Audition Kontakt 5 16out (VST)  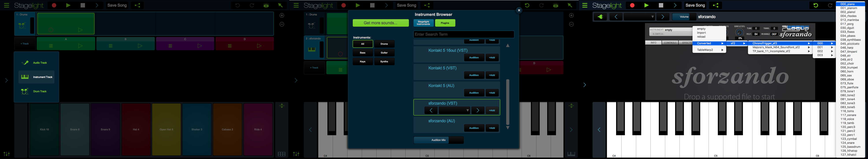(474, 58)
